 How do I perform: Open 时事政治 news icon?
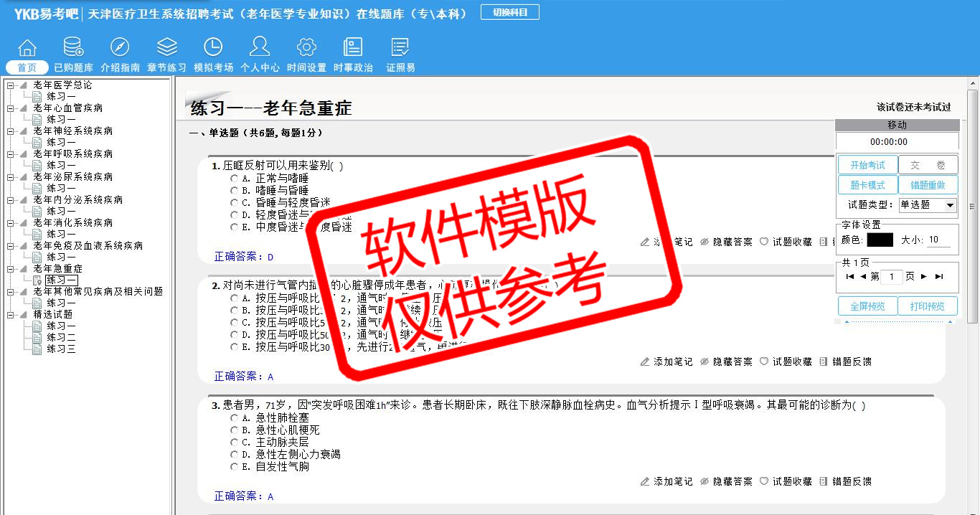[x=353, y=48]
